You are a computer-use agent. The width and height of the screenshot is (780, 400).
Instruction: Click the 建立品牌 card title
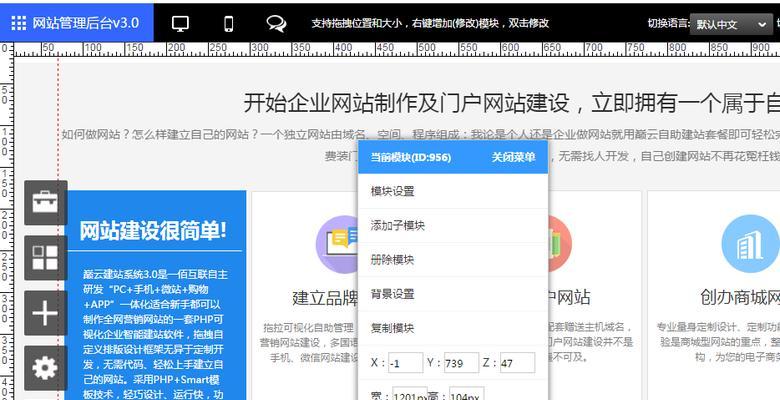(x=325, y=298)
